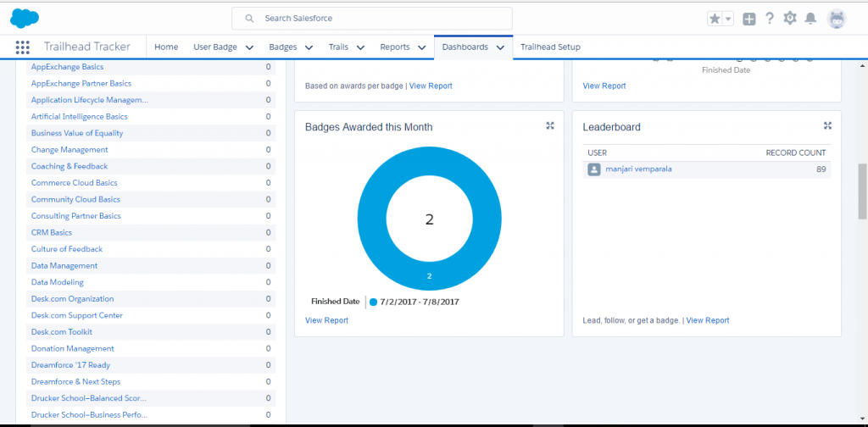
Task: Expand the User Badge tab dropdown chevron
Action: (250, 47)
